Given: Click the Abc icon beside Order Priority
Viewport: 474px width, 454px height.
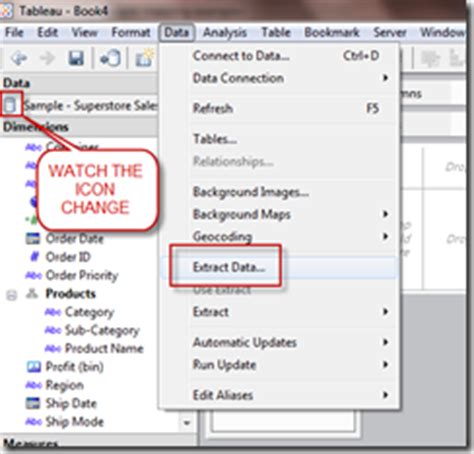Looking at the screenshot, I should pos(33,275).
